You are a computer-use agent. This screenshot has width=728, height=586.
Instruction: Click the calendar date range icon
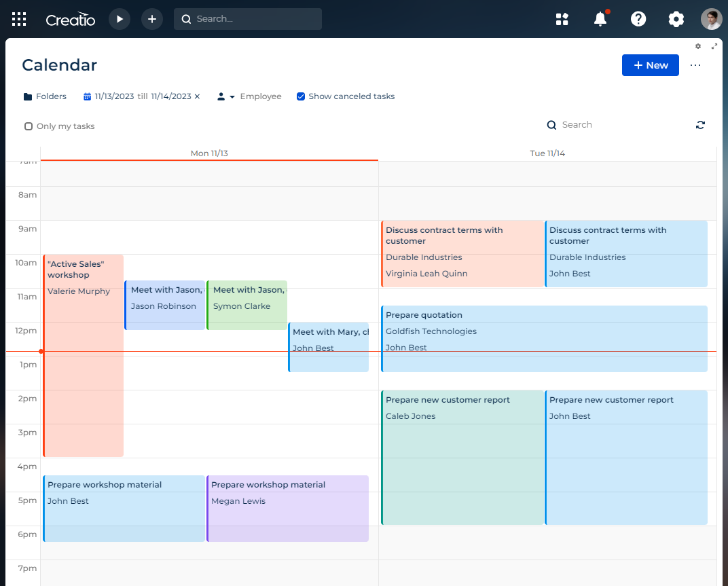pyautogui.click(x=87, y=96)
